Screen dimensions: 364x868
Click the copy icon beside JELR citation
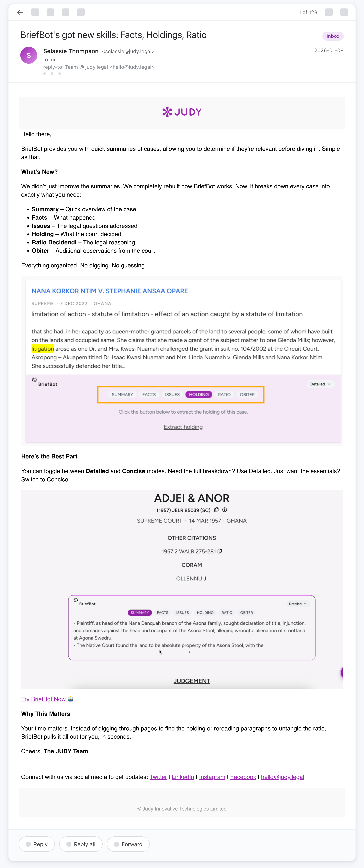point(217,510)
